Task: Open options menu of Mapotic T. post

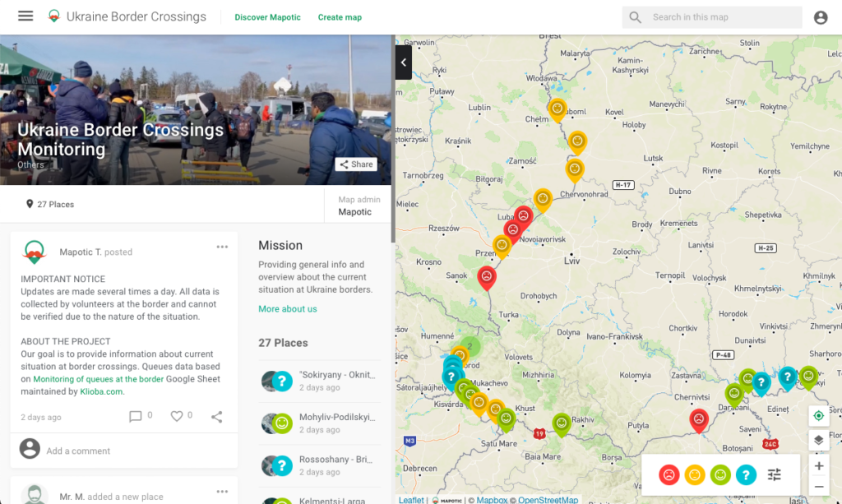Action: pos(222,247)
